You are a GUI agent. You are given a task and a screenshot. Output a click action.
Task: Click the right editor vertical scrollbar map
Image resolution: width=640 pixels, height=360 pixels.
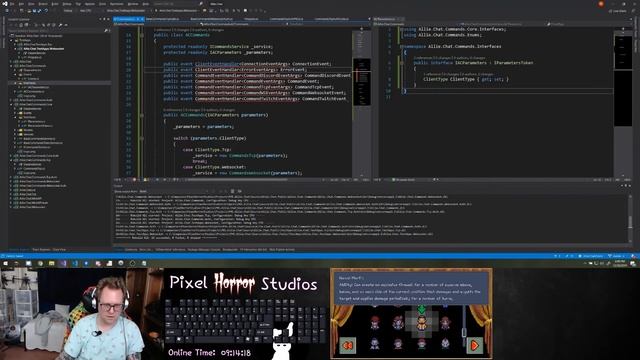(x=623, y=102)
